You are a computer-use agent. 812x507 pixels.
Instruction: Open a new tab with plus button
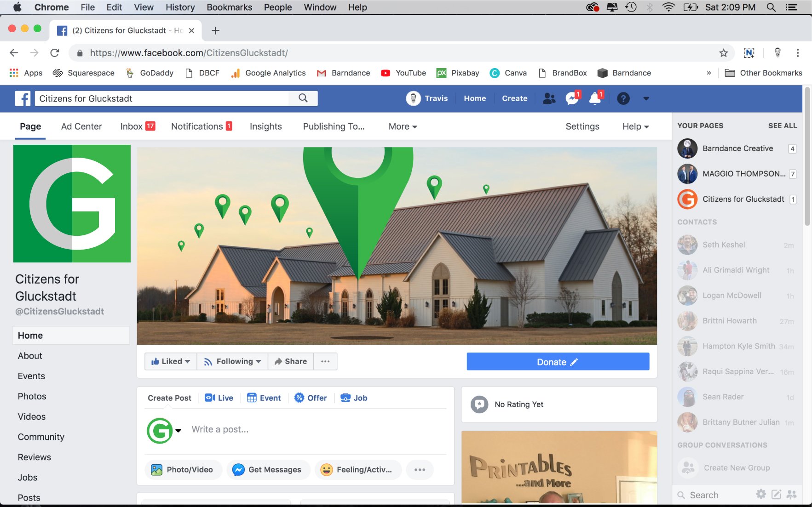215,31
